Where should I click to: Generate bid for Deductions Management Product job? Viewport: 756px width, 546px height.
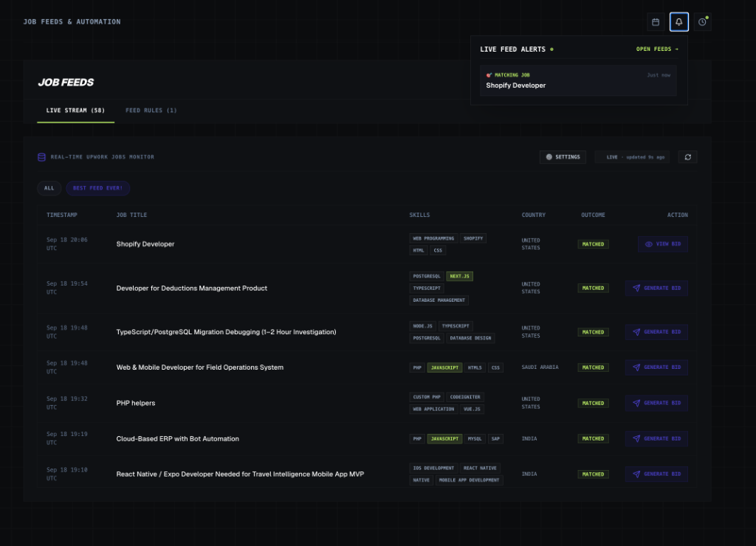[x=656, y=288]
